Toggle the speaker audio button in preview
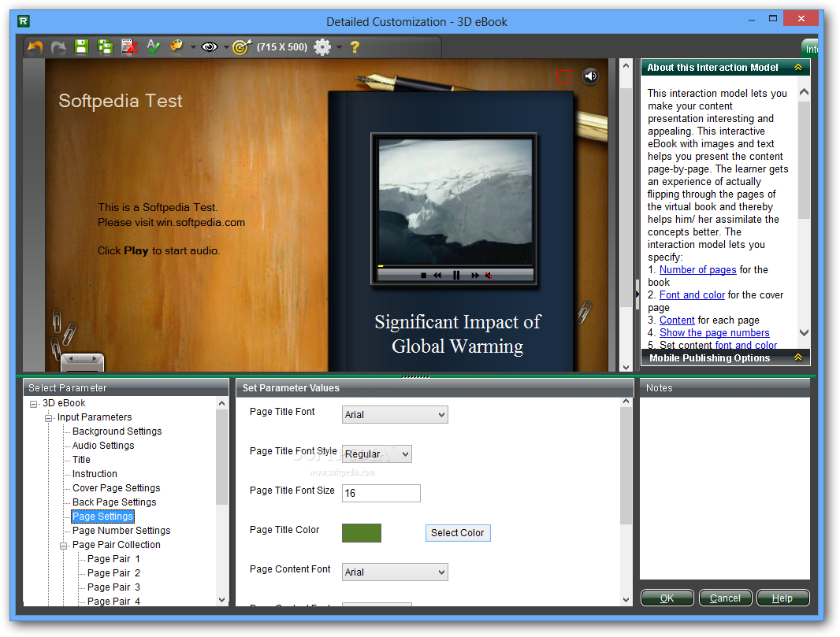 click(x=590, y=76)
